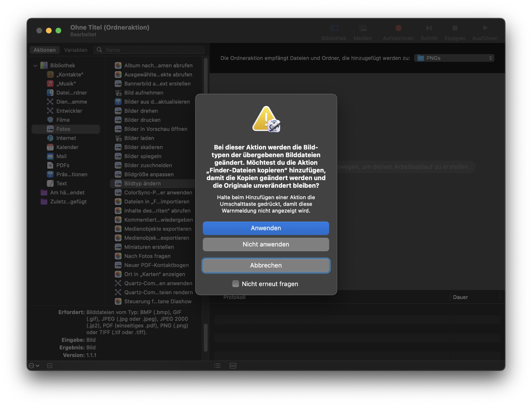Select the Internet category icon
Screen dimensions: 532x406
[50, 138]
